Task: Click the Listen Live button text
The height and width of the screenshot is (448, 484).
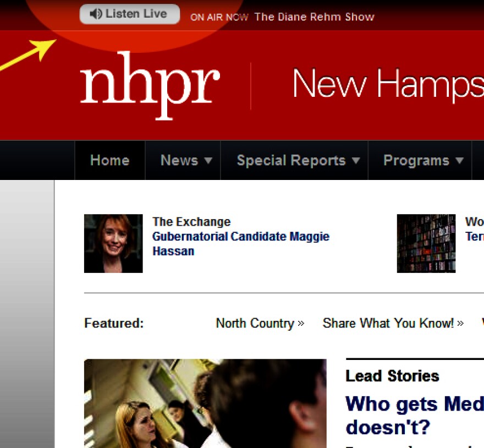Action: pos(136,14)
